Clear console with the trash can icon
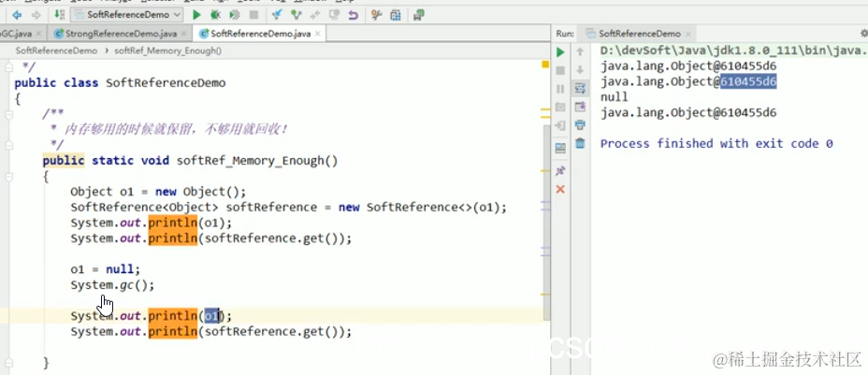 click(580, 143)
